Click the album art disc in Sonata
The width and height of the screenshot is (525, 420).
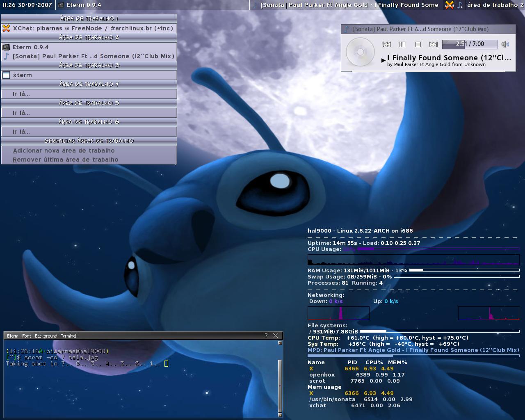tap(360, 52)
